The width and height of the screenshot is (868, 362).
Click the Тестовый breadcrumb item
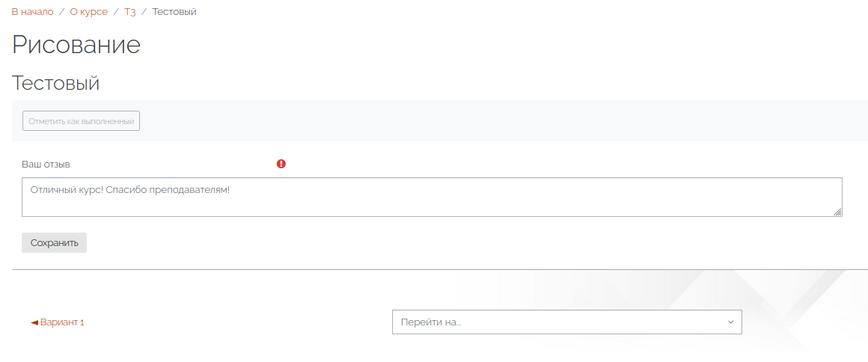click(x=174, y=12)
